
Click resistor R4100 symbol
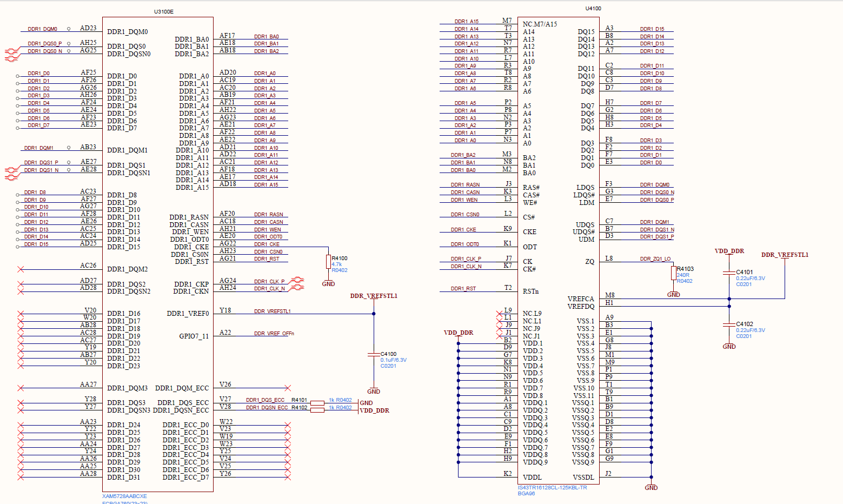(328, 262)
